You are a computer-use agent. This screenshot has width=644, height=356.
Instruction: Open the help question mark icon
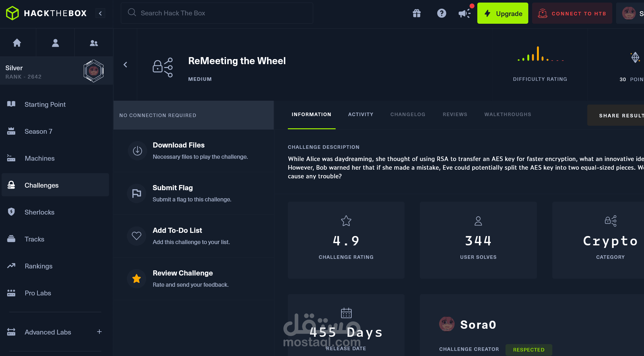click(x=442, y=13)
